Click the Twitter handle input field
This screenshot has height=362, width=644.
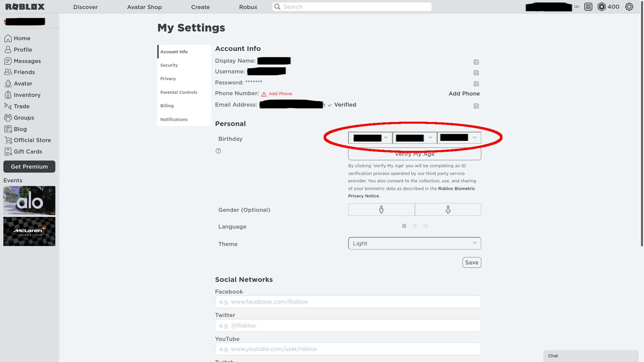348,325
